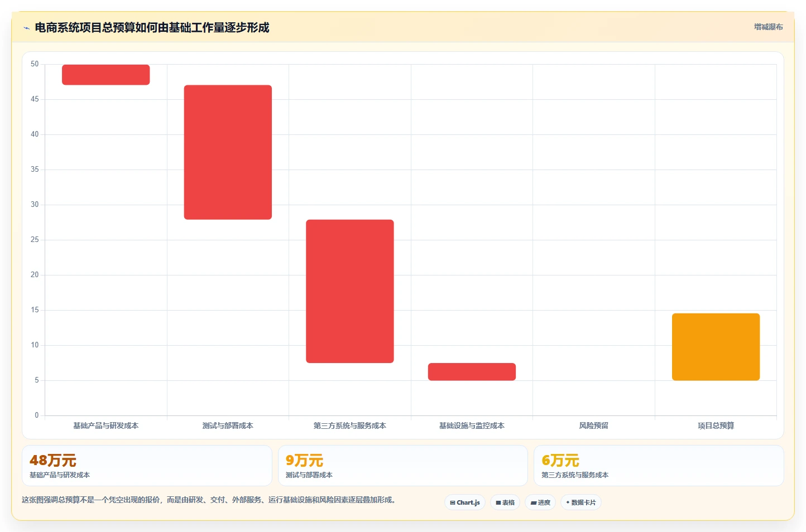Image resolution: width=806 pixels, height=532 pixels.
Task: Click the y-axis value 0
Action: 37,415
